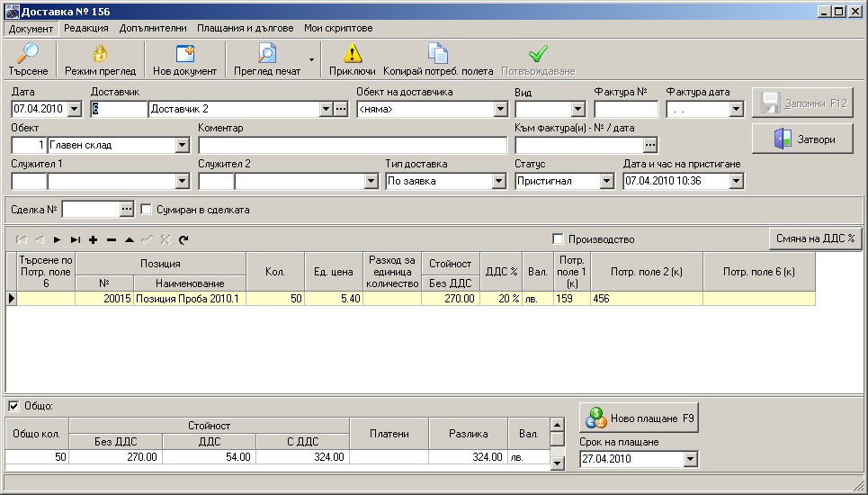Expand the Главен склад dropdown
The width and height of the screenshot is (868, 495).
point(182,145)
